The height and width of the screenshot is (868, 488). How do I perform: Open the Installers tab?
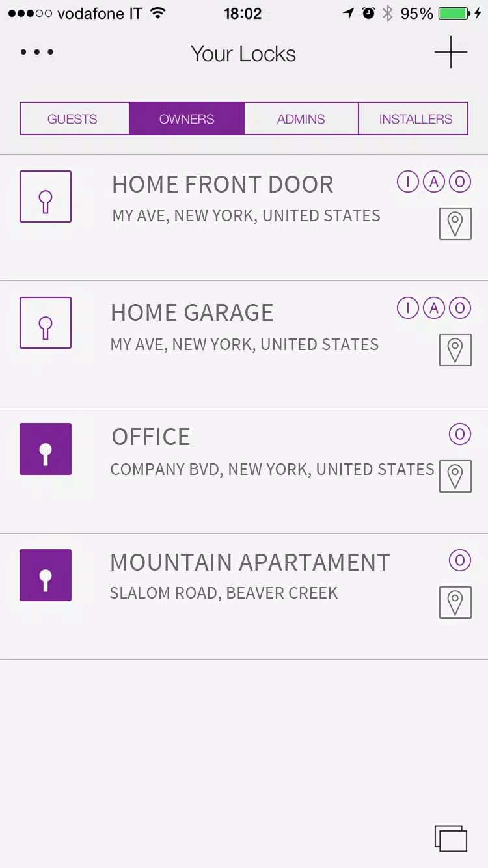point(414,118)
